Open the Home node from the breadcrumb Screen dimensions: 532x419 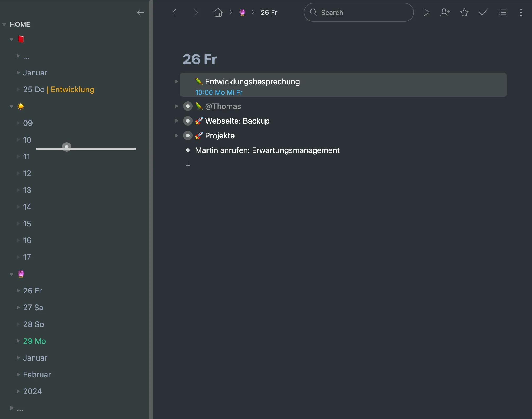tap(218, 12)
